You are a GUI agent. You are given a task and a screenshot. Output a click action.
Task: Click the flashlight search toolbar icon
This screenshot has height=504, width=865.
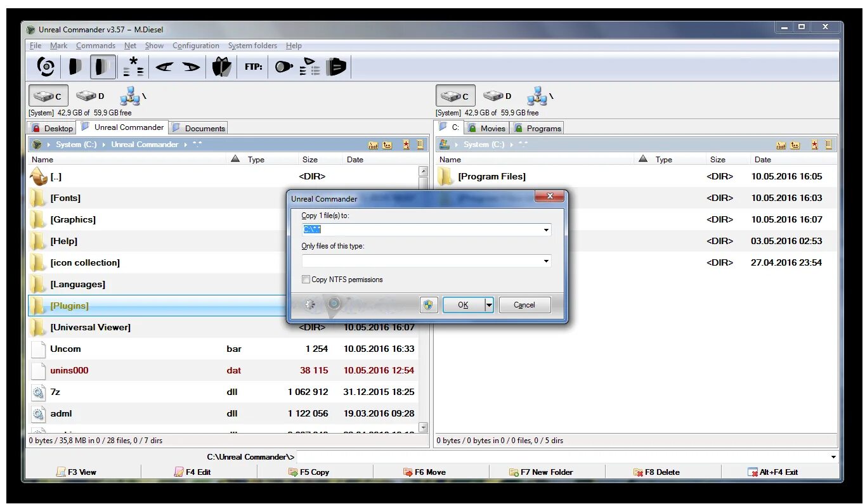click(283, 67)
